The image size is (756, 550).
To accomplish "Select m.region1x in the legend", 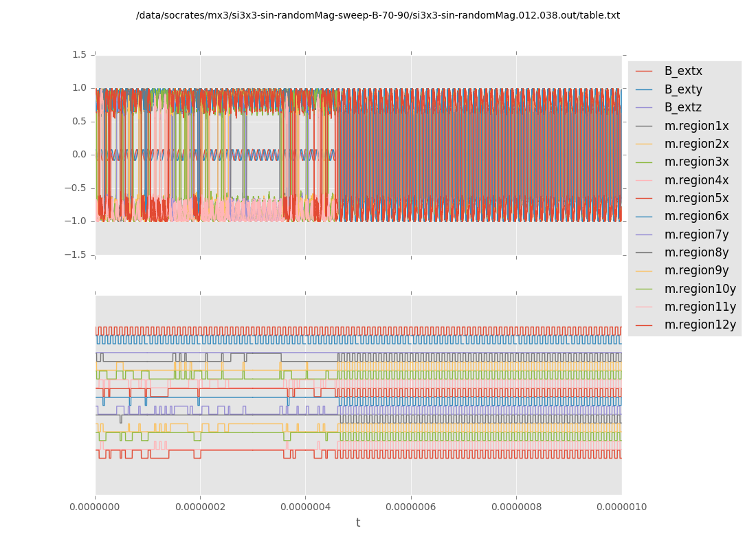I will (x=696, y=126).
